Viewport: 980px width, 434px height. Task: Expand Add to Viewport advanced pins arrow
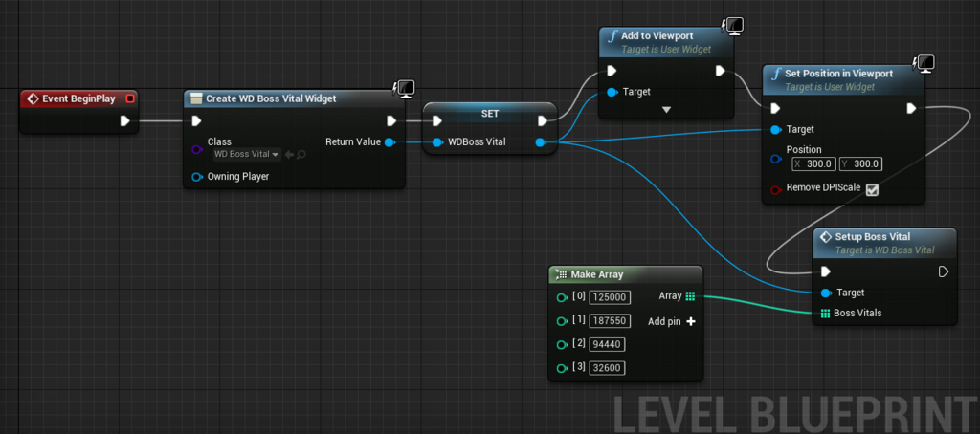click(666, 110)
